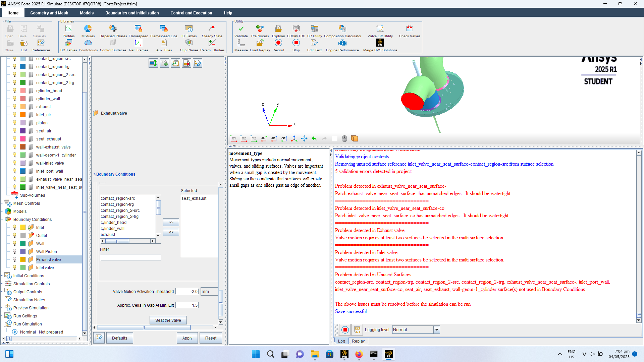The image size is (644, 362).
Task: Select the Measure tool
Action: pyautogui.click(x=241, y=45)
